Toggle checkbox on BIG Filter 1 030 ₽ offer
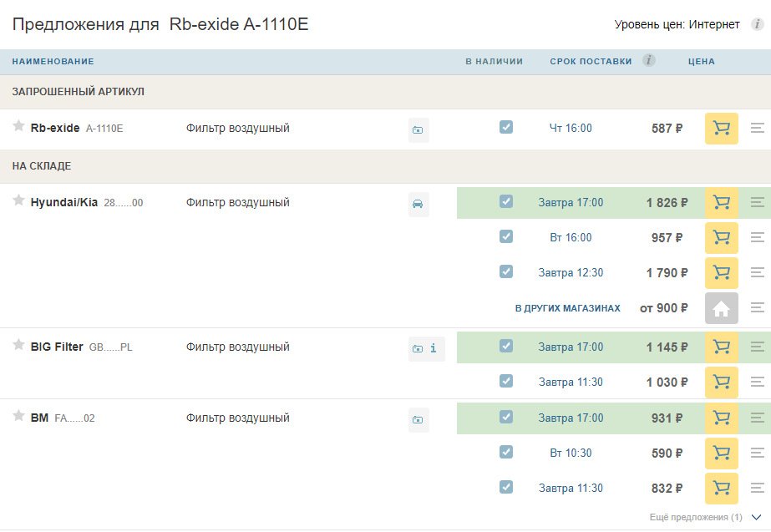The height and width of the screenshot is (532, 771). pos(506,381)
